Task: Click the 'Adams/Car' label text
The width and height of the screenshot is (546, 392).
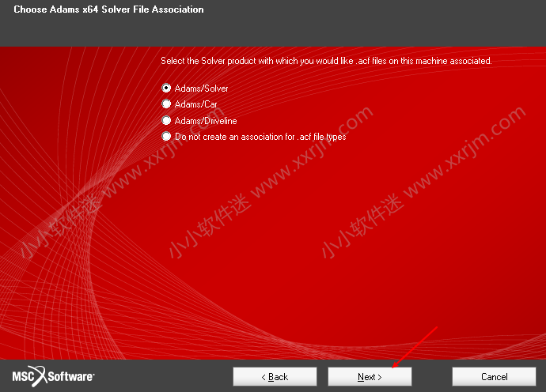Action: pos(195,104)
